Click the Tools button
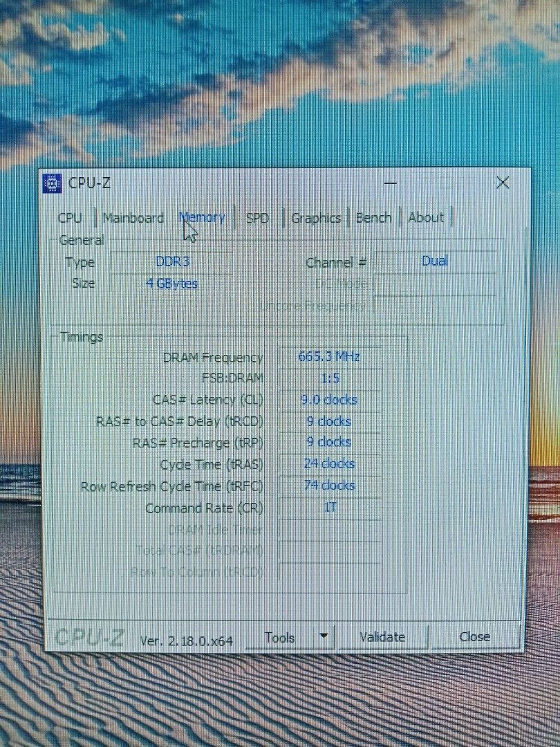 [x=280, y=638]
